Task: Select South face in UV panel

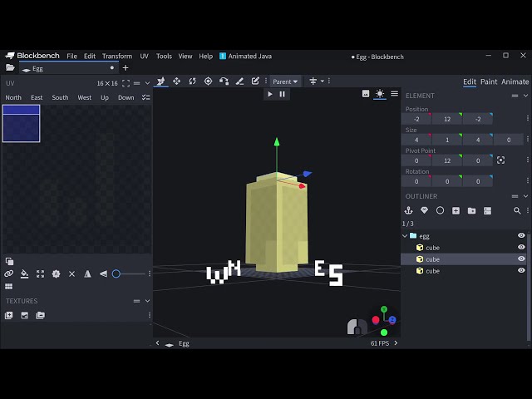Action: [x=60, y=98]
